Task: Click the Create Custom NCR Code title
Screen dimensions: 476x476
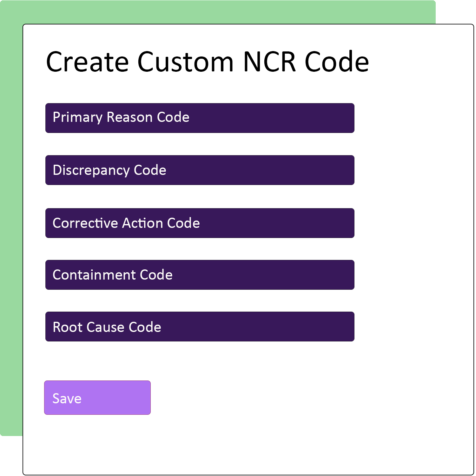Action: [208, 62]
